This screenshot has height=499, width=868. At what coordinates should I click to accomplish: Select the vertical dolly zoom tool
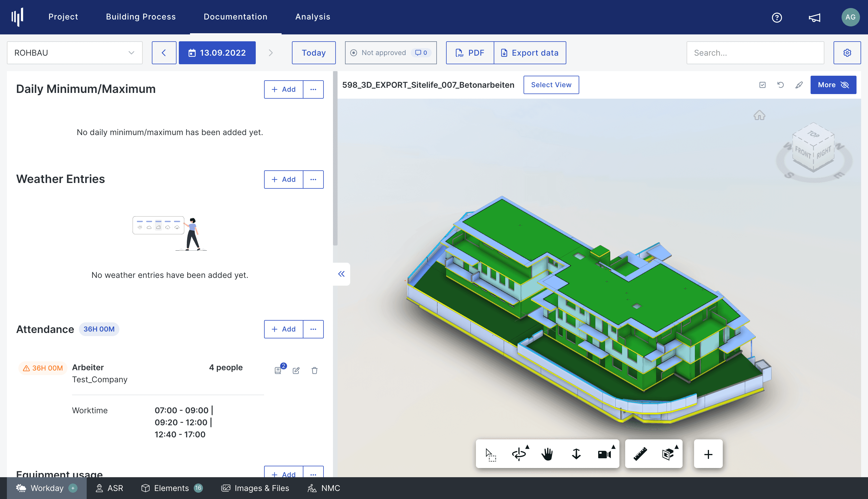[576, 454]
